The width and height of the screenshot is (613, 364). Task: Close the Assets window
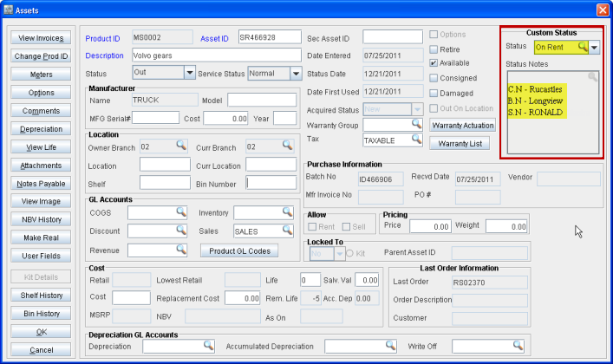point(603,10)
